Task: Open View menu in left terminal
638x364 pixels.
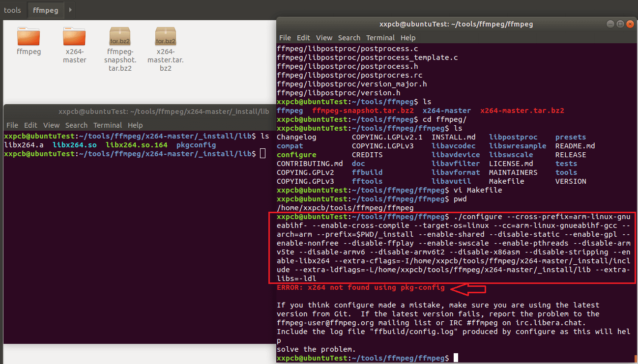Action: click(x=52, y=125)
